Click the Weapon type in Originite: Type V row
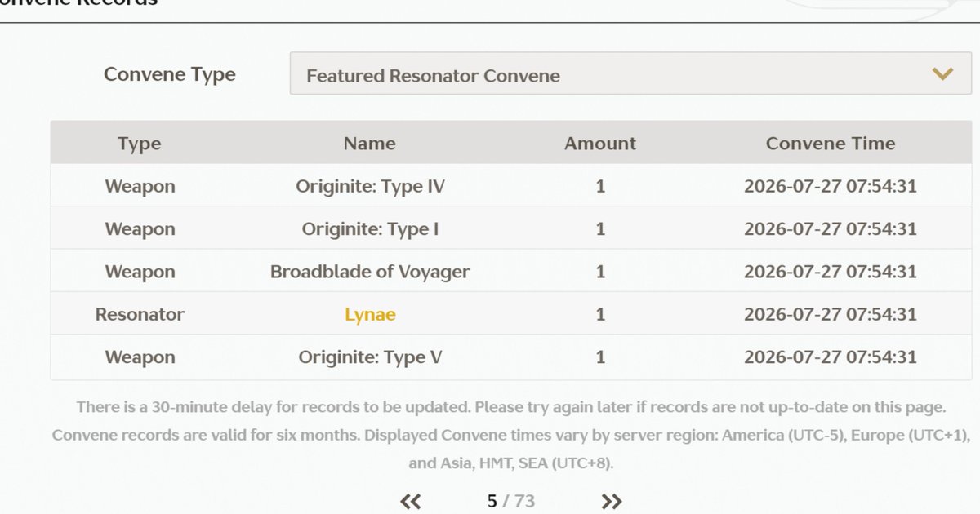Image resolution: width=980 pixels, height=514 pixels. (x=140, y=357)
